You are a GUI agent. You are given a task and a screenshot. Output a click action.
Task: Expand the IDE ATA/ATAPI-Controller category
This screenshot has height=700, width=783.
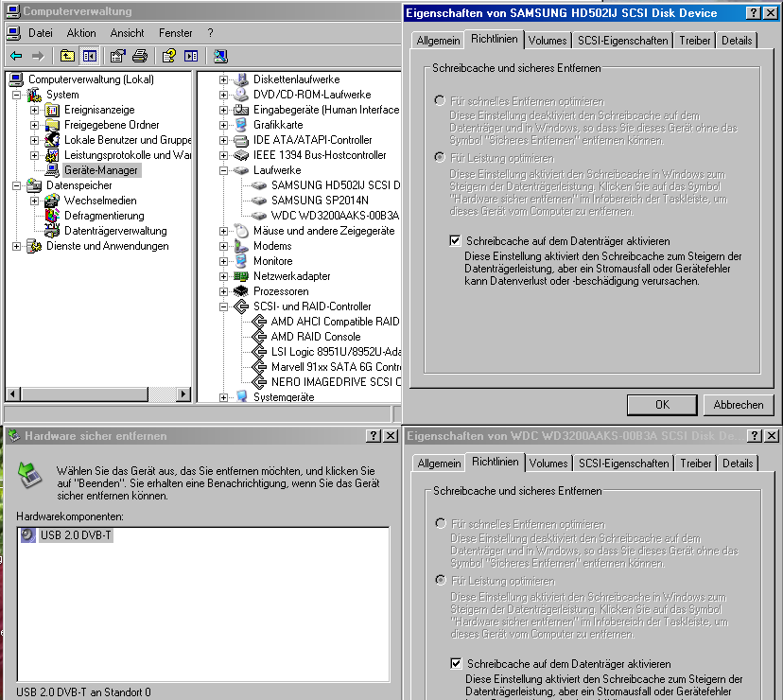pyautogui.click(x=224, y=140)
